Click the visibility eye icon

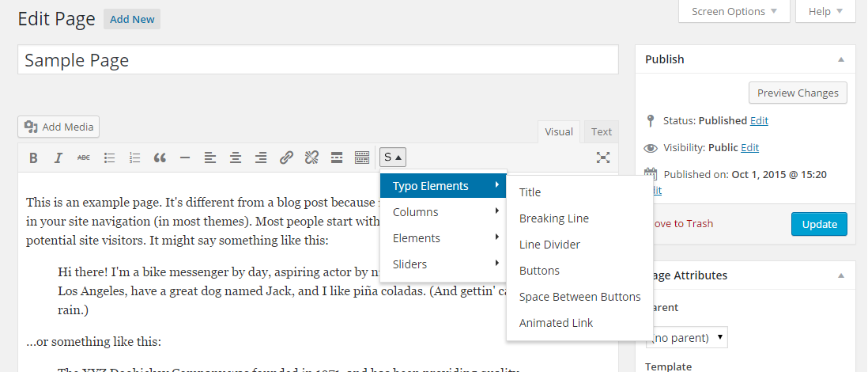pos(651,148)
